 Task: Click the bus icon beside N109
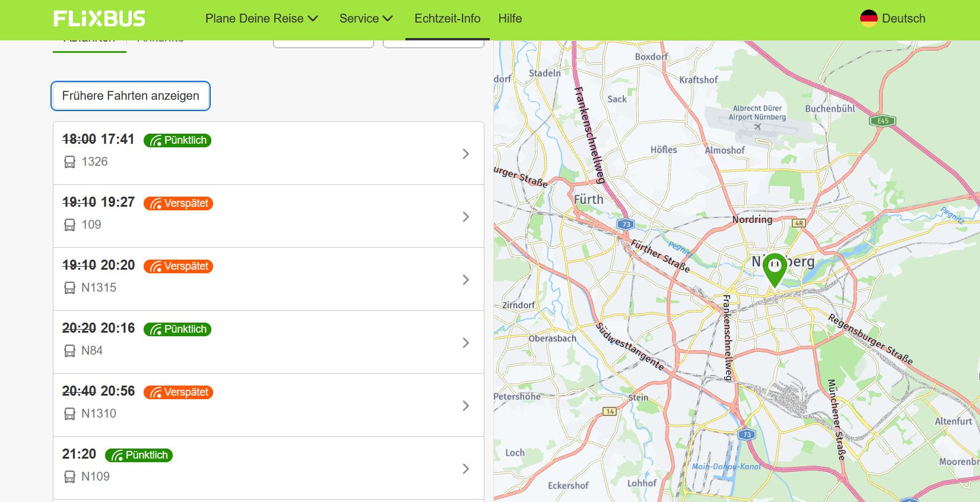(69, 476)
